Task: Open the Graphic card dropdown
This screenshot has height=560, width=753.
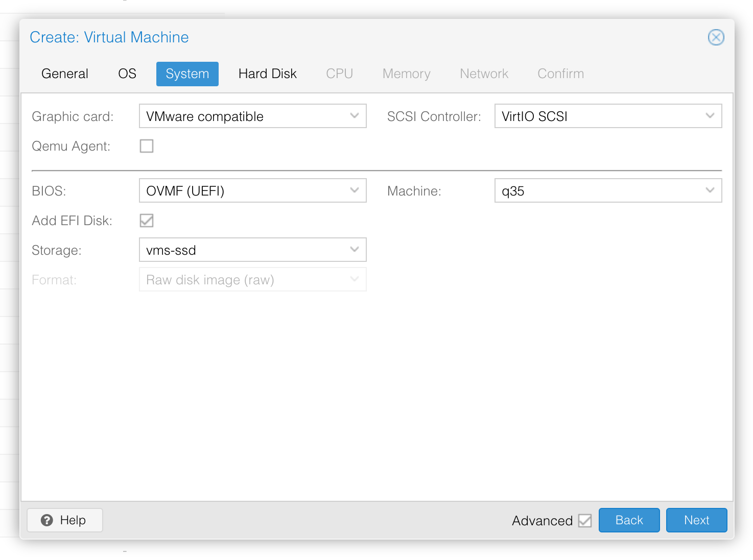Action: pos(354,116)
